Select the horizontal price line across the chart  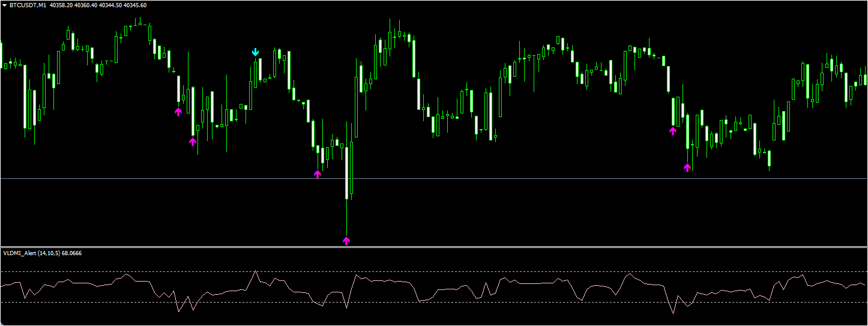(433, 179)
